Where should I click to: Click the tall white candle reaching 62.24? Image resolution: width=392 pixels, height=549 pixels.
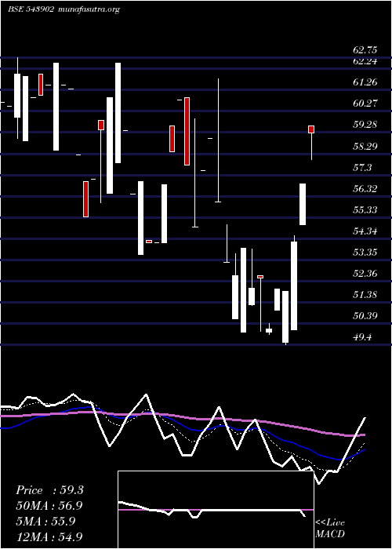pos(118,113)
